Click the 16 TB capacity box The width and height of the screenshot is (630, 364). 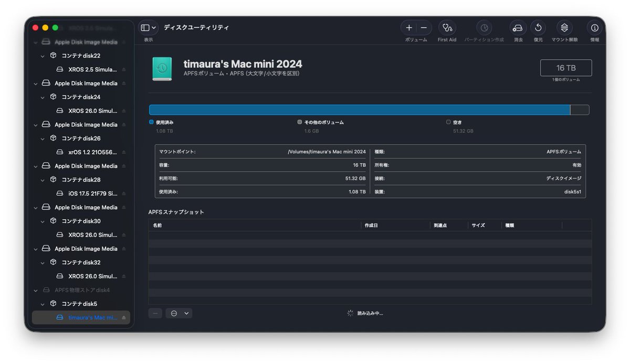[566, 68]
